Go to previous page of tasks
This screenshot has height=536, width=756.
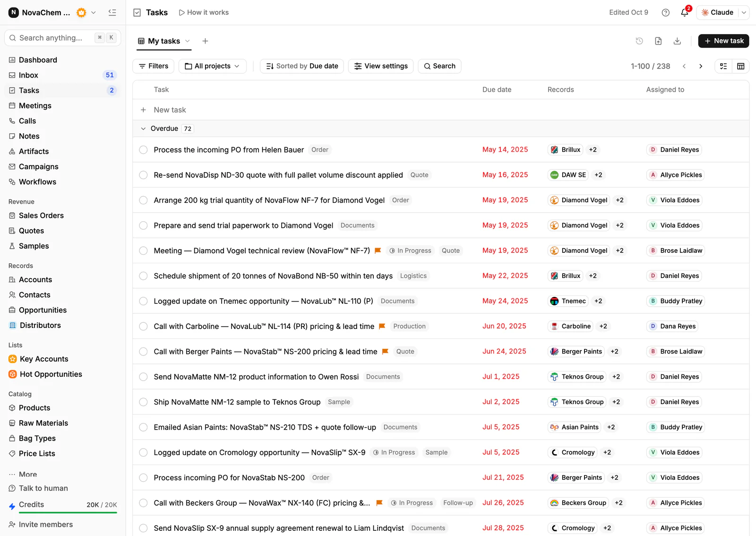pos(684,66)
